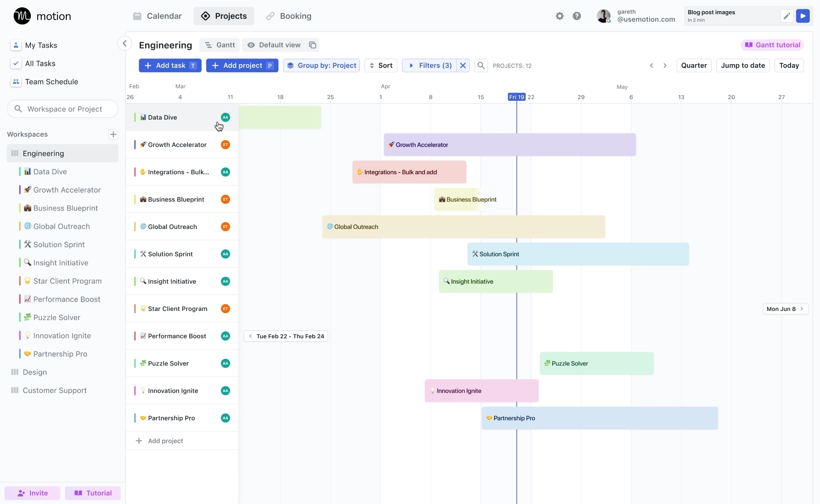Open the Gantt tutorial
This screenshot has width=820, height=504.
coord(772,44)
